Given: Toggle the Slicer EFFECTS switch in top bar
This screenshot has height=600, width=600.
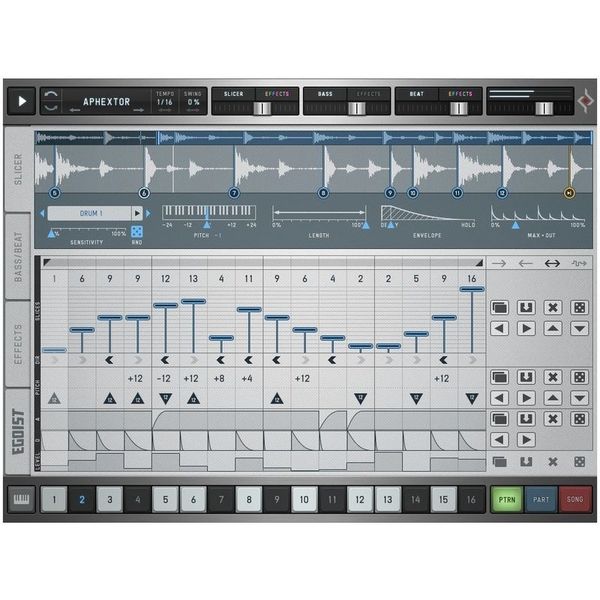Looking at the screenshot, I should click(x=277, y=107).
